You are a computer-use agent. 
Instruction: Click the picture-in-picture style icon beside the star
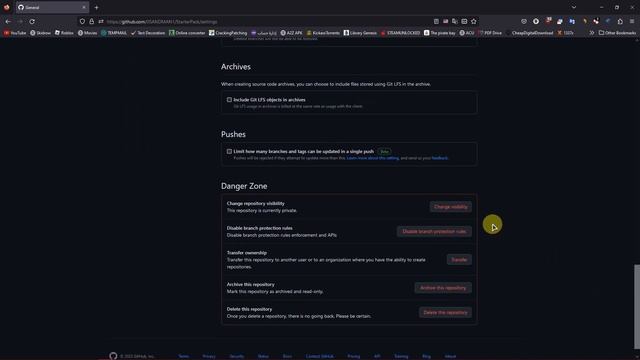(x=464, y=21)
